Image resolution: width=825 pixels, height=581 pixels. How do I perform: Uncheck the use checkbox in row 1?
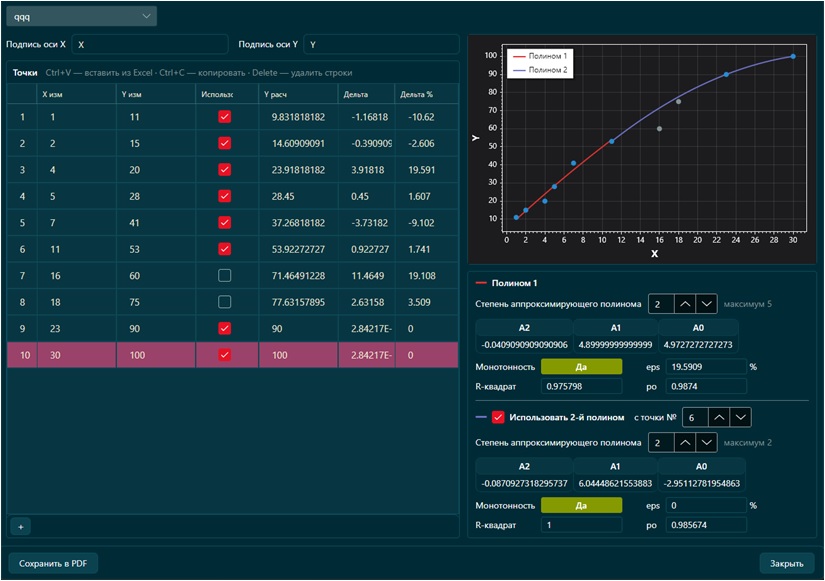coord(225,117)
